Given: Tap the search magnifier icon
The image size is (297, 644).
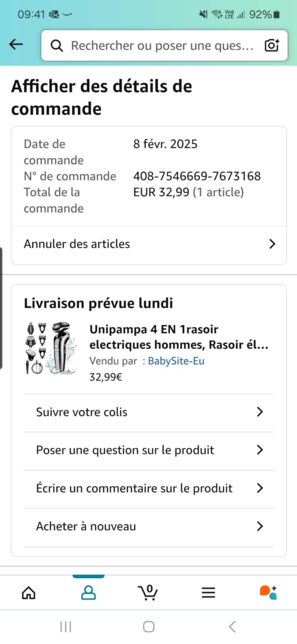Looking at the screenshot, I should (x=57, y=46).
